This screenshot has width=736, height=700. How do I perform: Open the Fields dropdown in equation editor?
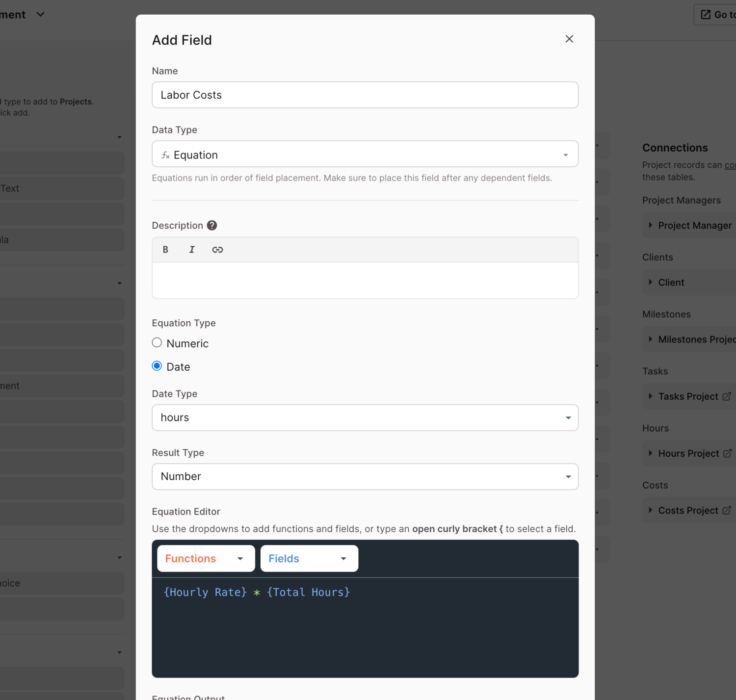(x=309, y=559)
